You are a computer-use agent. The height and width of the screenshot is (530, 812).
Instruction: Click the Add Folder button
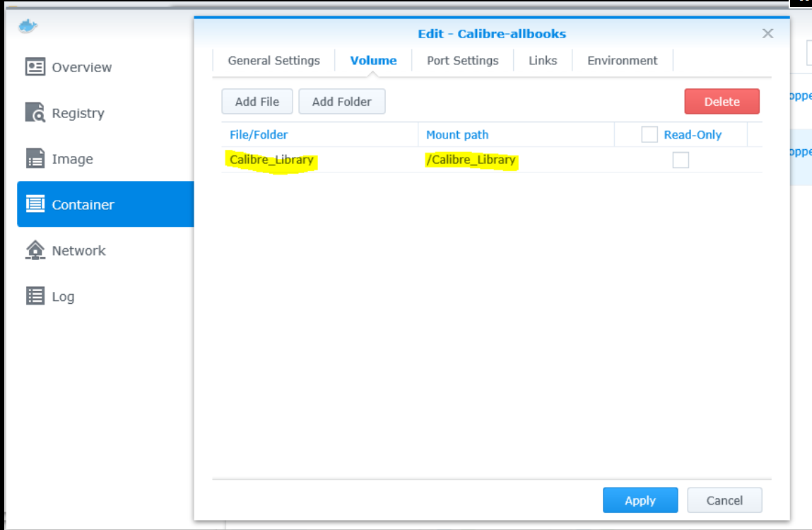coord(342,102)
